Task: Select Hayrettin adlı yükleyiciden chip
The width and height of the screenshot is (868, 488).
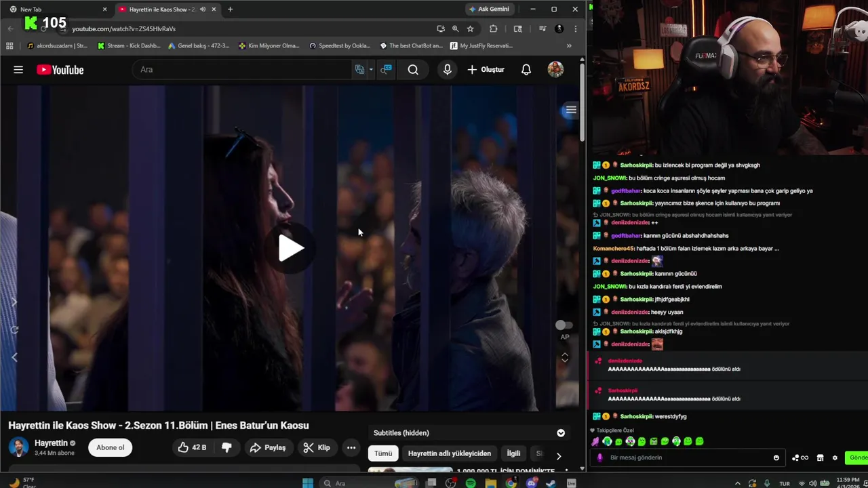Action: (x=450, y=453)
